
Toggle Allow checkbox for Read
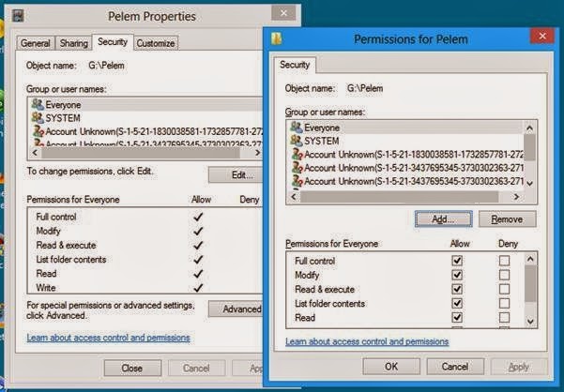[x=457, y=317]
